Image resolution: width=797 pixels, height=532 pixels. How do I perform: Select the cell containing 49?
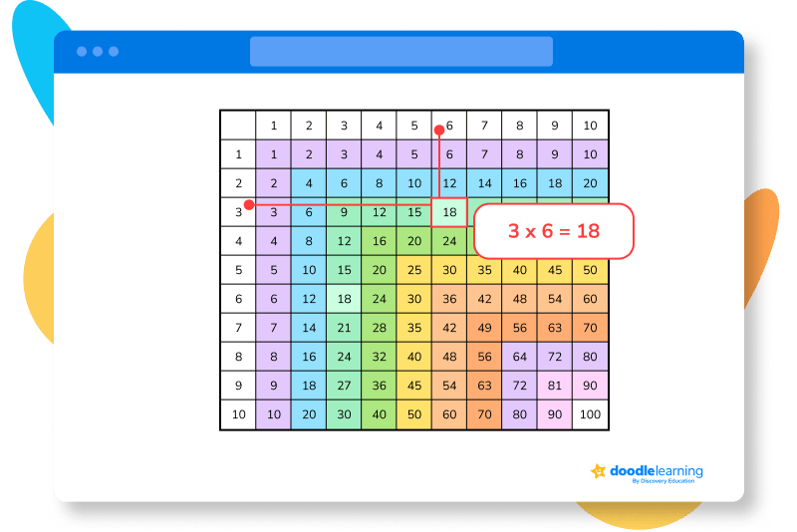pos(484,327)
